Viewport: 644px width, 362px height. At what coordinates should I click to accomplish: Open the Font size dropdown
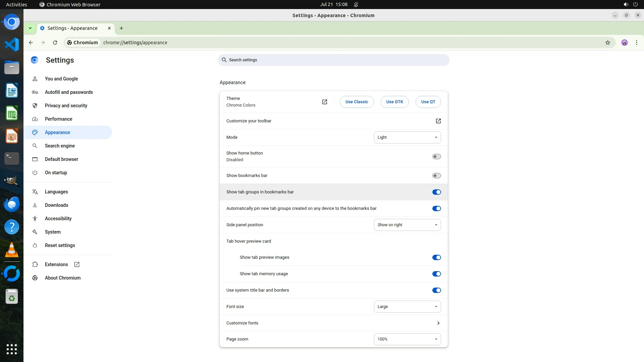(407, 307)
